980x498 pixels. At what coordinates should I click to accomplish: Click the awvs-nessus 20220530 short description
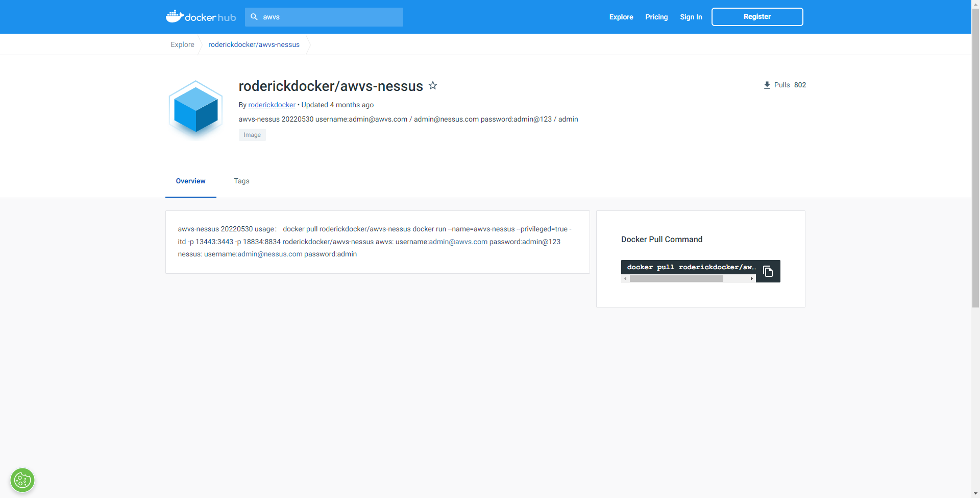point(408,119)
